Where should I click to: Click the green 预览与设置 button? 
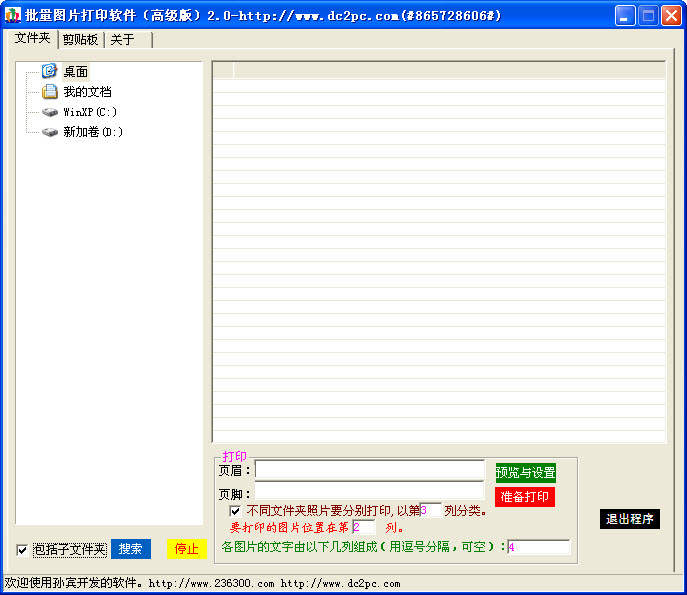coord(525,472)
